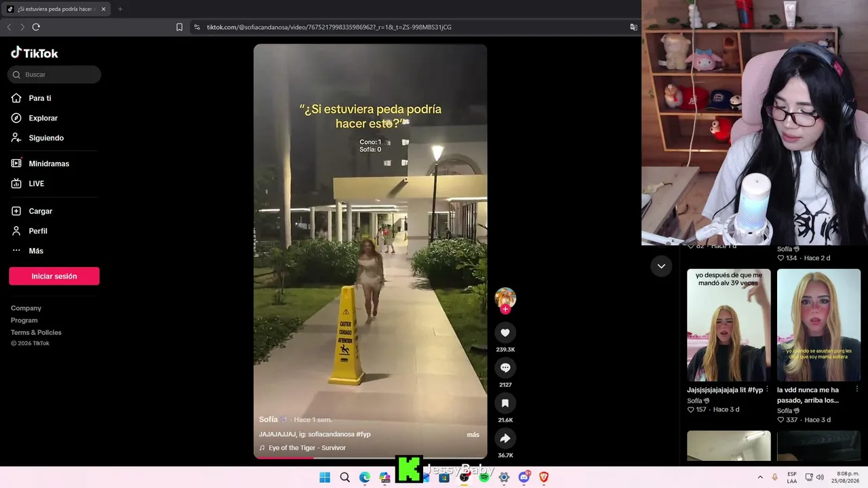
Task: Open Microsoft Store from taskbar
Action: click(444, 477)
